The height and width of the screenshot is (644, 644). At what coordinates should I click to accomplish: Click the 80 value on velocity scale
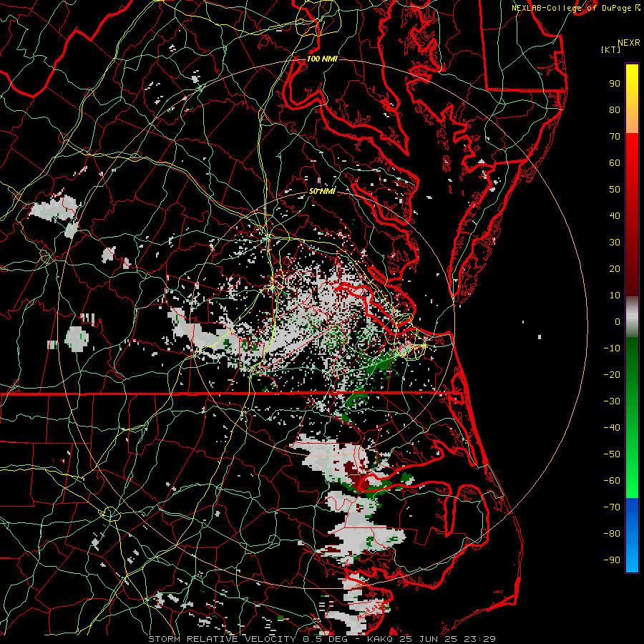(615, 109)
